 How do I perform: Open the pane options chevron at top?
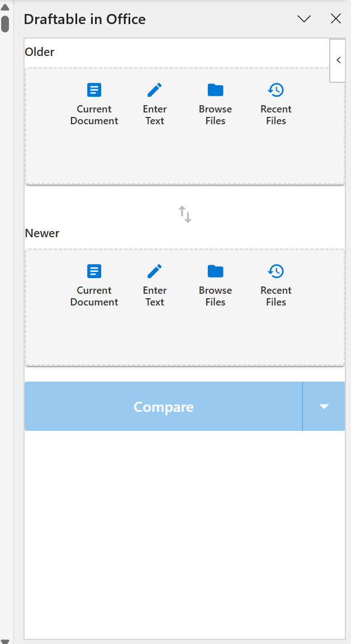(304, 18)
